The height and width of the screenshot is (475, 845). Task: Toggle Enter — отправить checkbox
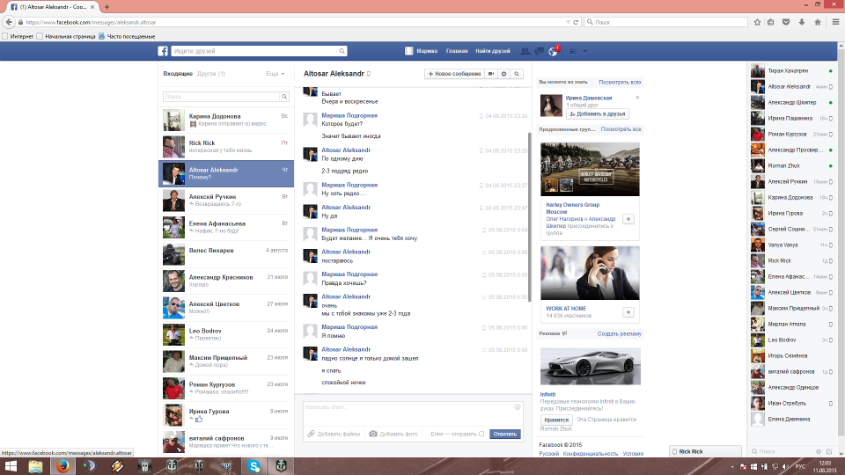[481, 434]
